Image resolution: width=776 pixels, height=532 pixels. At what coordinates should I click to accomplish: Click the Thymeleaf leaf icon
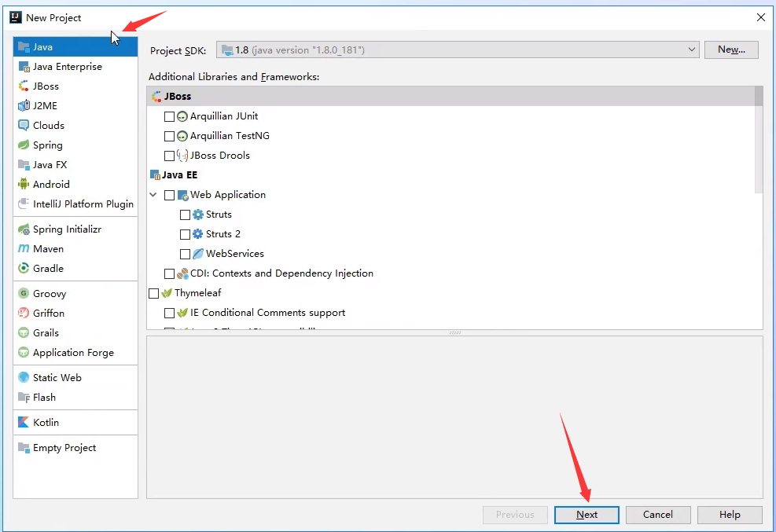click(167, 293)
